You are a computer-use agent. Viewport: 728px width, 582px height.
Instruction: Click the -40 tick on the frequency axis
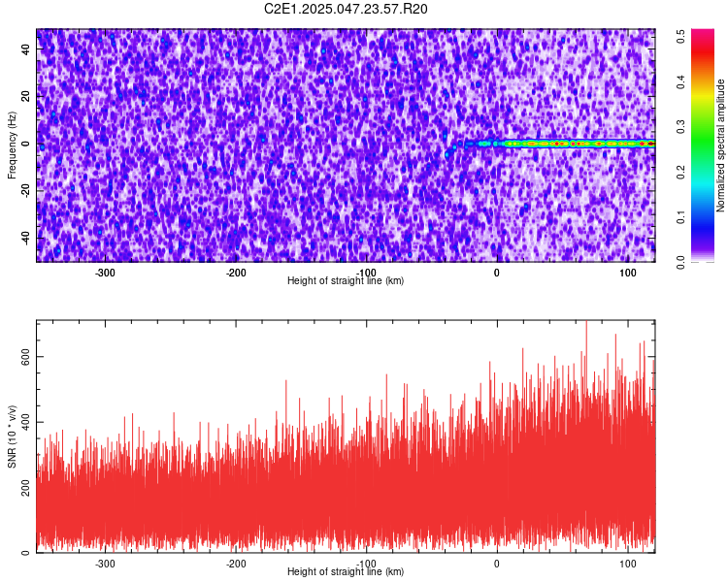click(26, 238)
